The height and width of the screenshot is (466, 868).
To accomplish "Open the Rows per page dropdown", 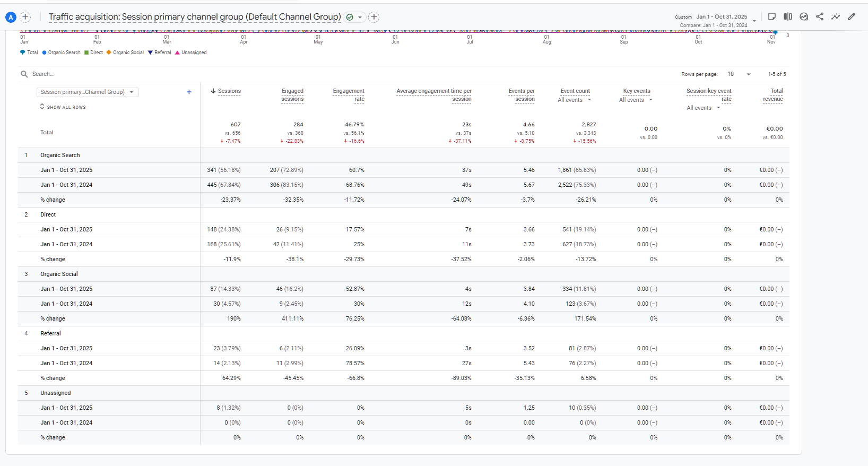I will (739, 74).
